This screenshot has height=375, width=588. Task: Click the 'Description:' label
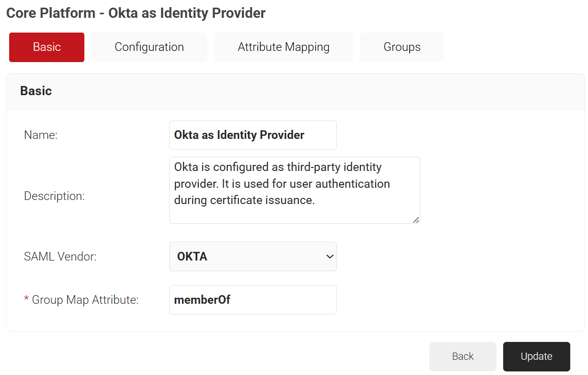[x=54, y=196]
